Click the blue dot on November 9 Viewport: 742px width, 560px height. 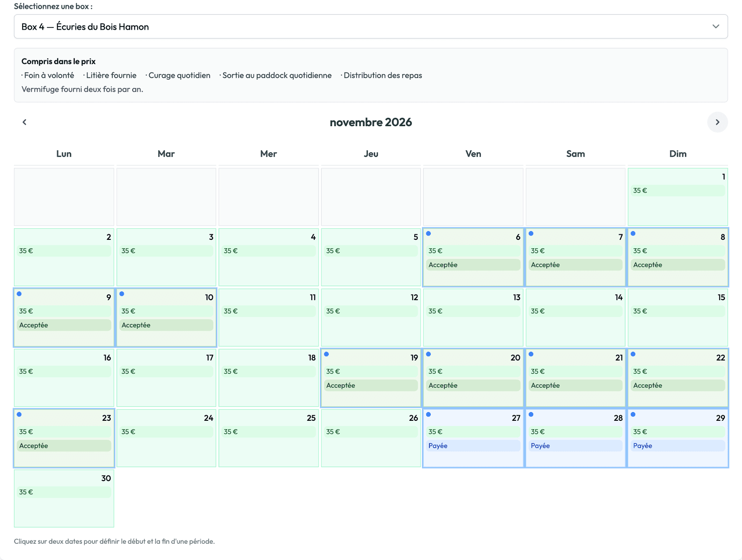(x=19, y=294)
